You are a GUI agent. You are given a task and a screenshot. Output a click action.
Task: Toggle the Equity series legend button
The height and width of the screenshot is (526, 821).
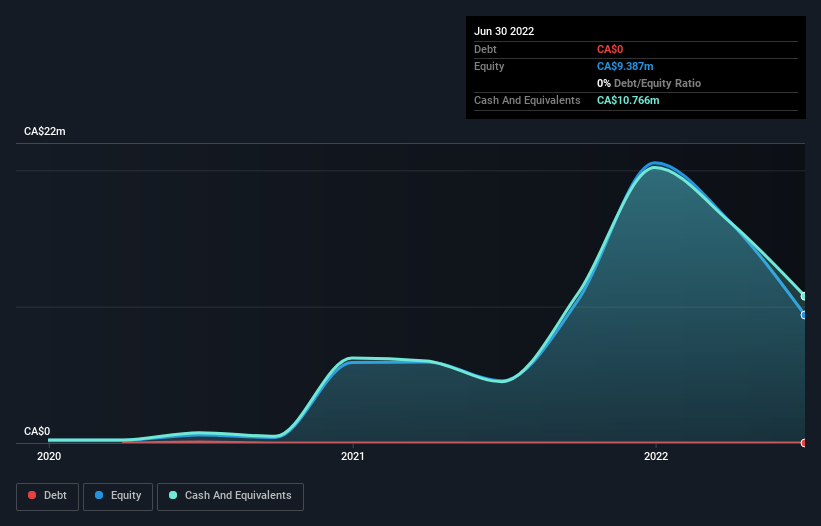coord(118,496)
